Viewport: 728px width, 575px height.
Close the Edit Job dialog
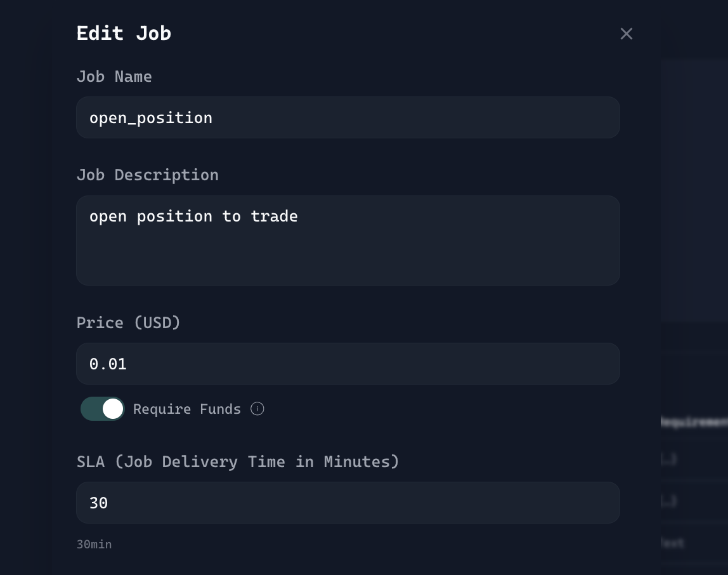point(627,34)
